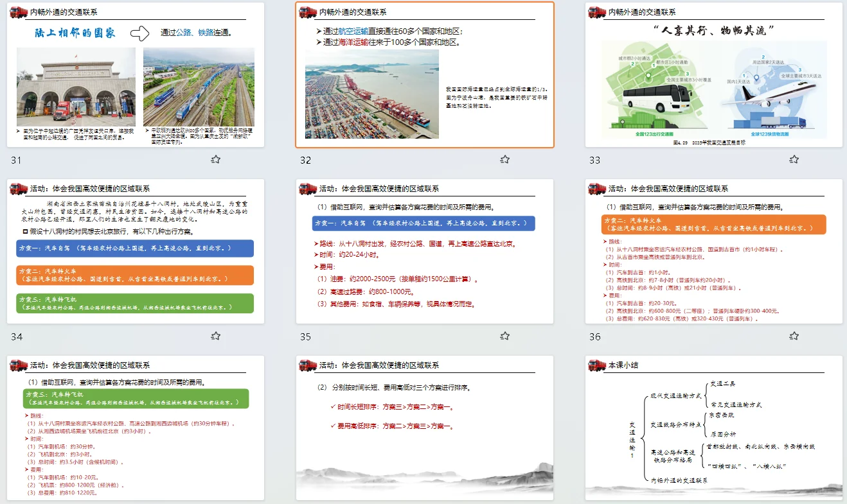Select slide 33 thumbnail titled 人享其行、物畅其流
This screenshot has height=504, width=847.
coord(714,75)
